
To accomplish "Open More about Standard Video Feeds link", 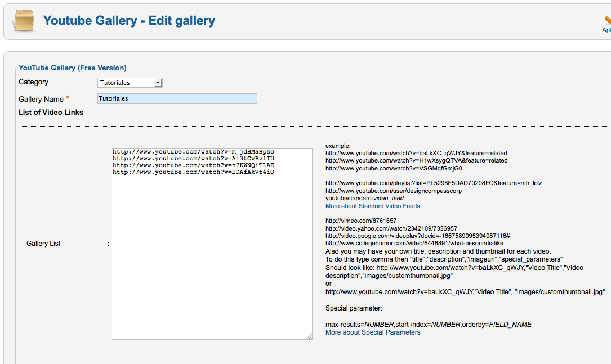I will tap(373, 206).
